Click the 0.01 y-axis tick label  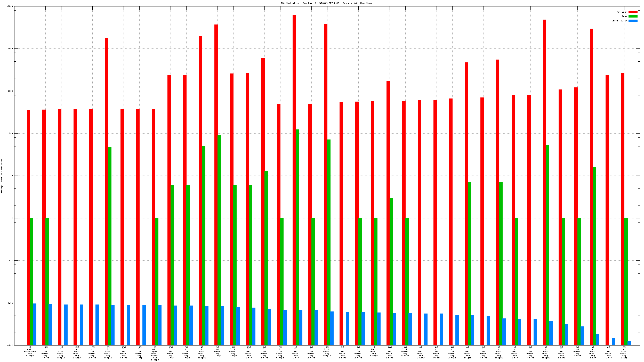pyautogui.click(x=10, y=303)
